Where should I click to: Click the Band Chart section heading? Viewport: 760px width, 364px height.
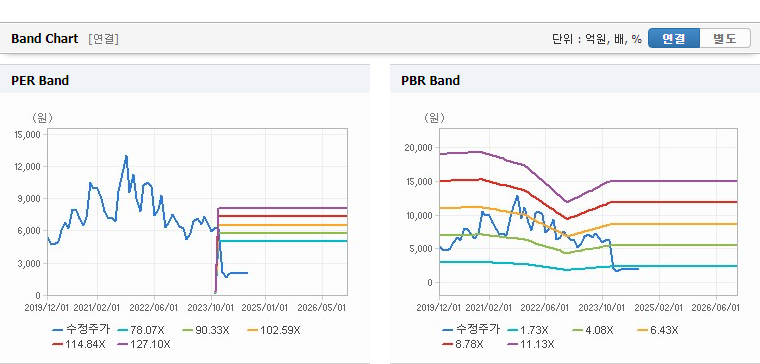click(45, 39)
